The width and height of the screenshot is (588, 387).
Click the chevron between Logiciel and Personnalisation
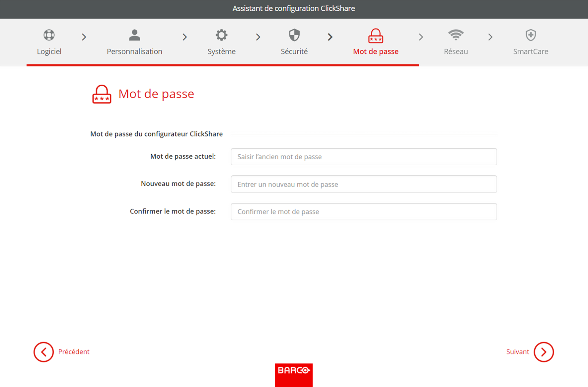coord(84,37)
